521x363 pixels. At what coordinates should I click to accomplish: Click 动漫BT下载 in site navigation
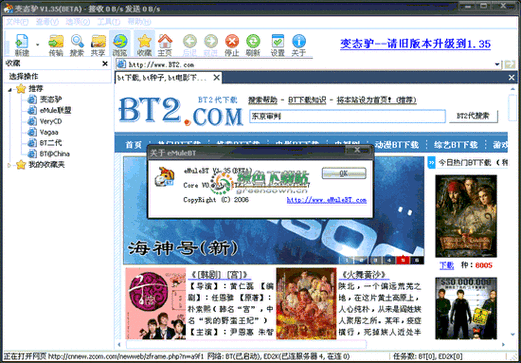(396, 145)
